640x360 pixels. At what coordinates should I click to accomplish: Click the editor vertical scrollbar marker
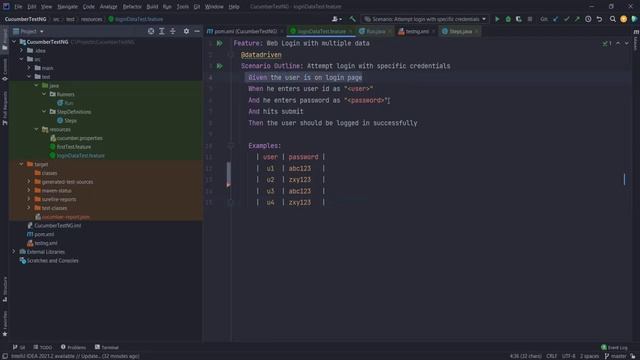coord(624,179)
